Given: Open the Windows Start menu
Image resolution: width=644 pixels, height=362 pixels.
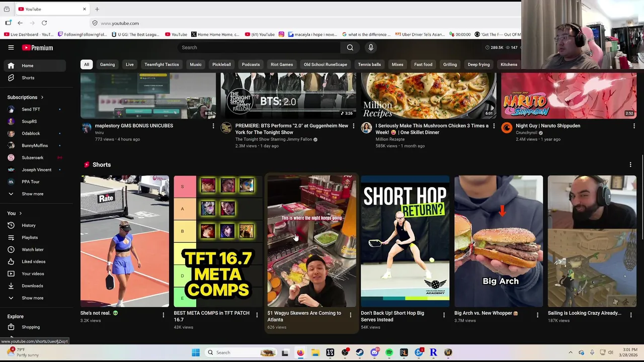Looking at the screenshot, I should point(196,352).
